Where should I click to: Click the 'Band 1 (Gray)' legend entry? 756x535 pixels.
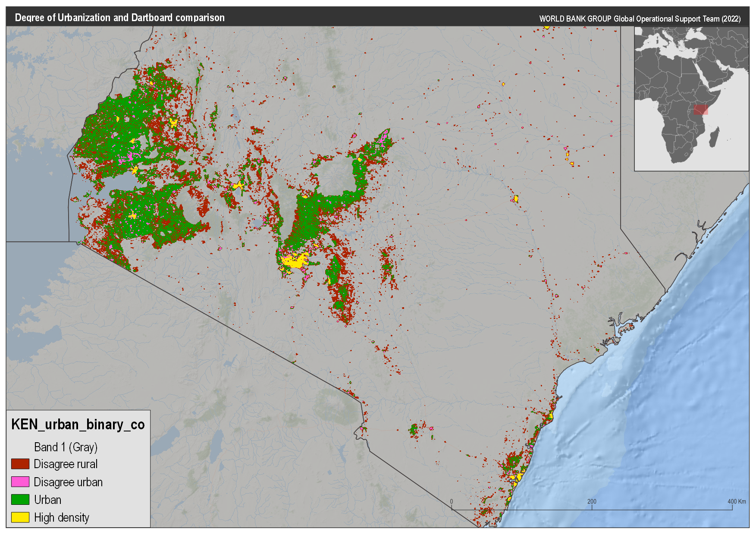click(x=66, y=447)
